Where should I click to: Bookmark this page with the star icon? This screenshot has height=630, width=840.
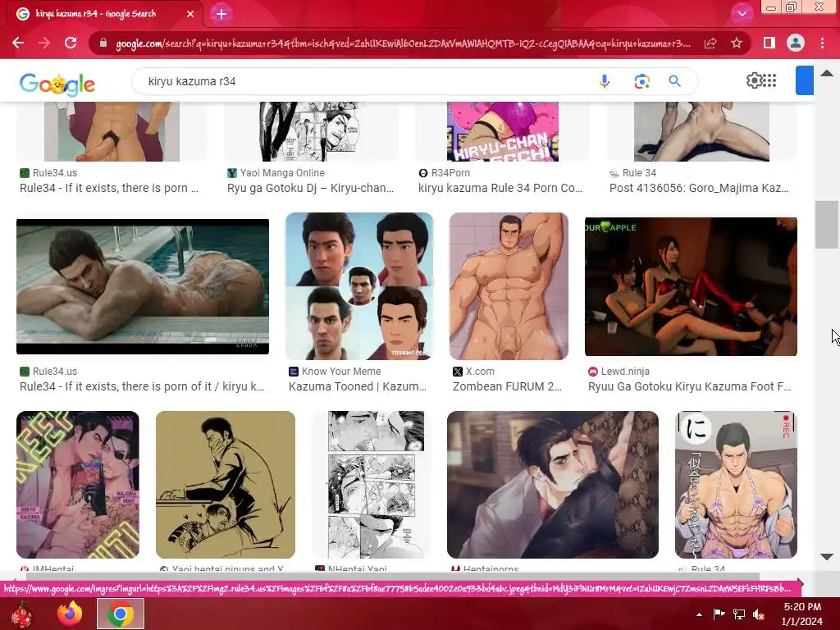click(x=737, y=43)
